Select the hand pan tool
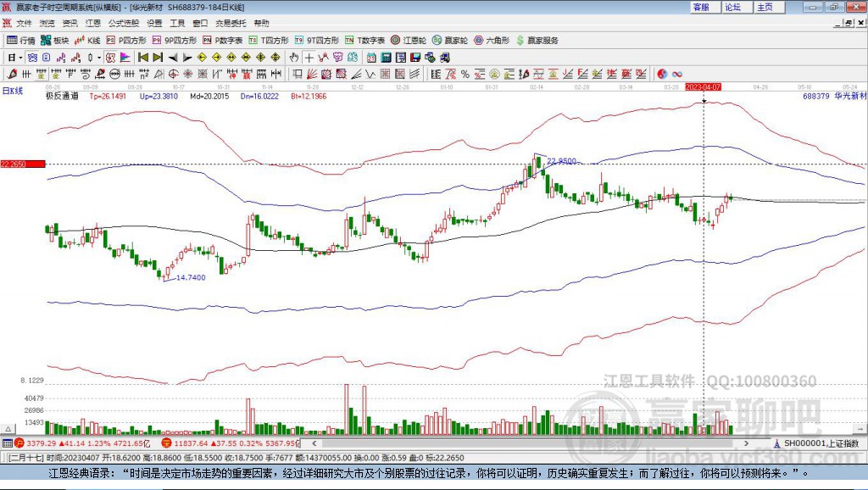The width and height of the screenshot is (868, 490). pyautogui.click(x=294, y=58)
